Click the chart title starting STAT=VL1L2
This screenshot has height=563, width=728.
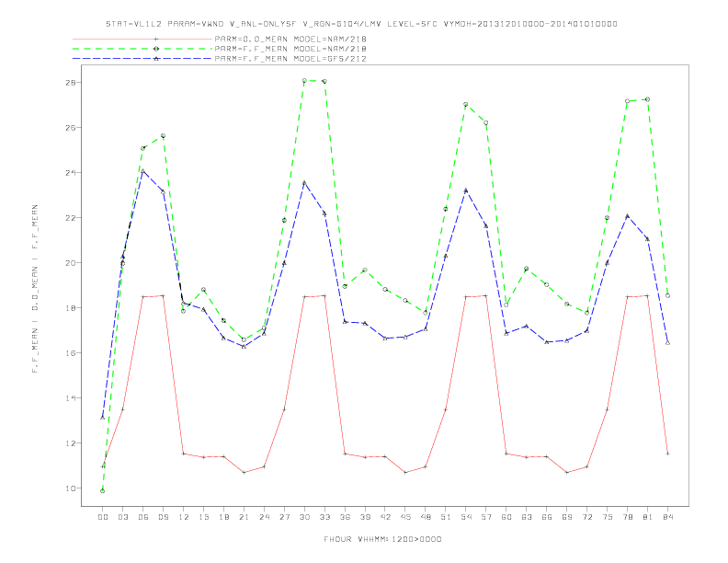(x=361, y=24)
